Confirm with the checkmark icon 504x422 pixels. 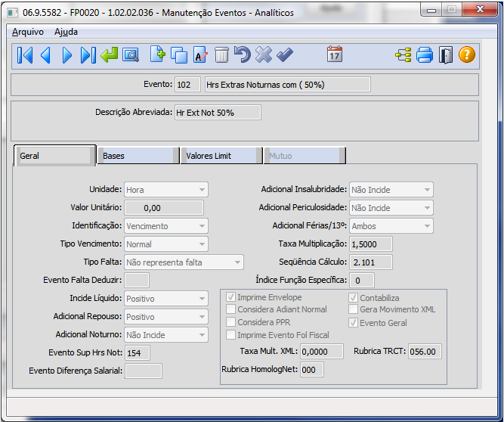[285, 54]
